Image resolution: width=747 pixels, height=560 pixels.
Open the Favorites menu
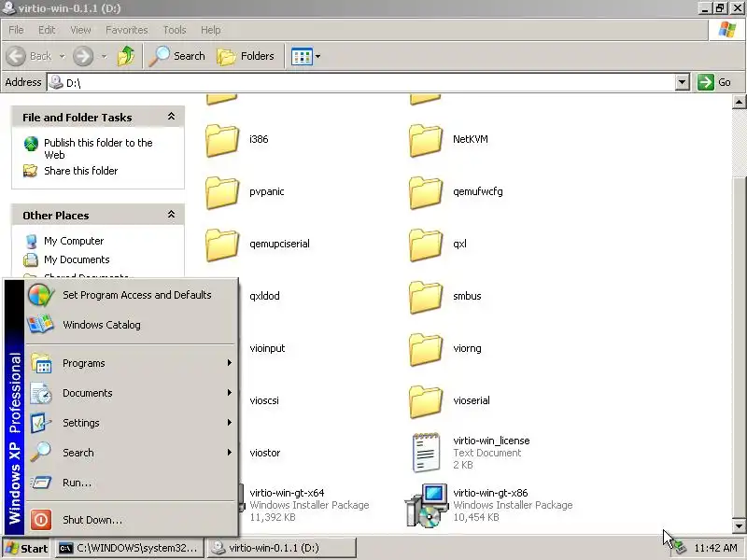click(x=127, y=30)
